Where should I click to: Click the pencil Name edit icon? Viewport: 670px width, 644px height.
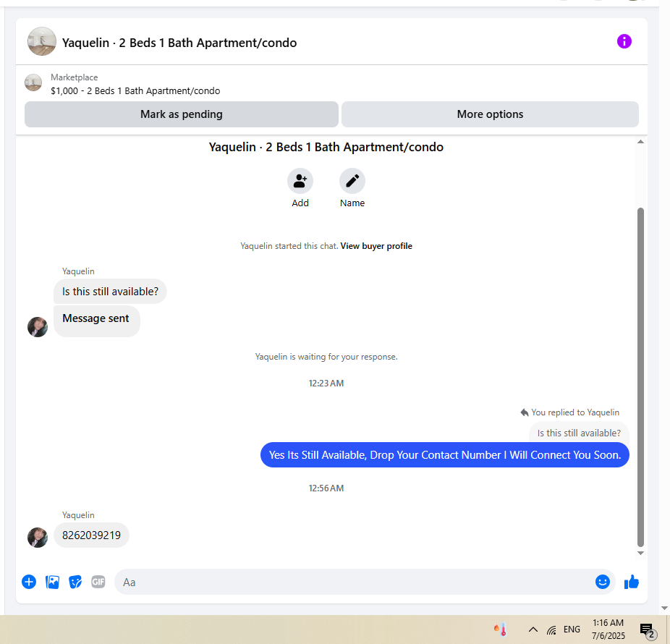coord(352,181)
